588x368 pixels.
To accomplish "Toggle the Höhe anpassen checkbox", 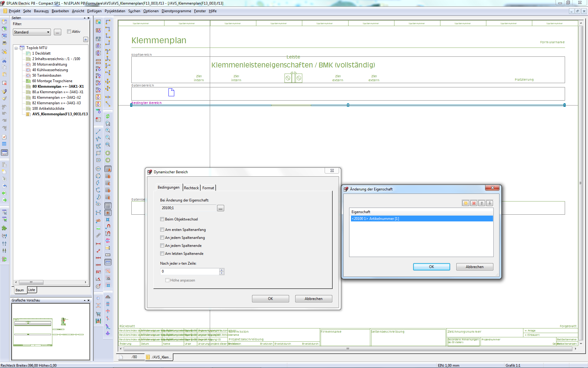I will pos(167,280).
